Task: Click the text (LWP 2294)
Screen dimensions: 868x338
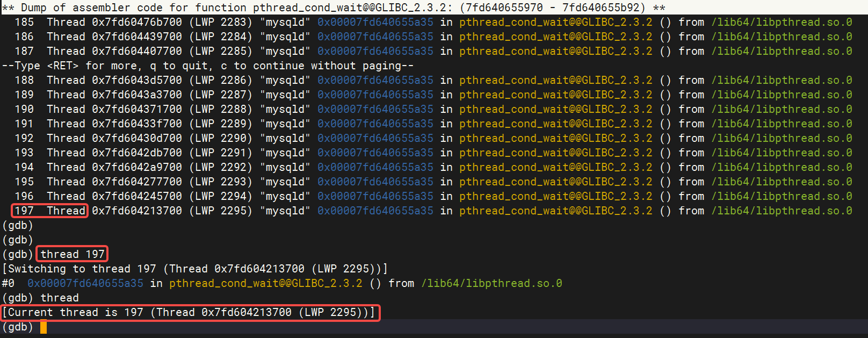Action: [x=221, y=196]
